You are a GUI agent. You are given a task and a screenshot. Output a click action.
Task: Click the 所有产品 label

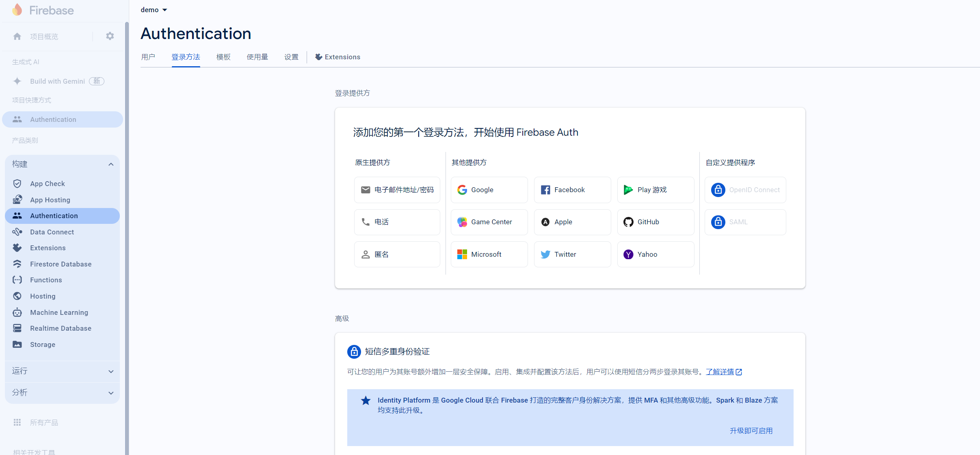pyautogui.click(x=44, y=422)
